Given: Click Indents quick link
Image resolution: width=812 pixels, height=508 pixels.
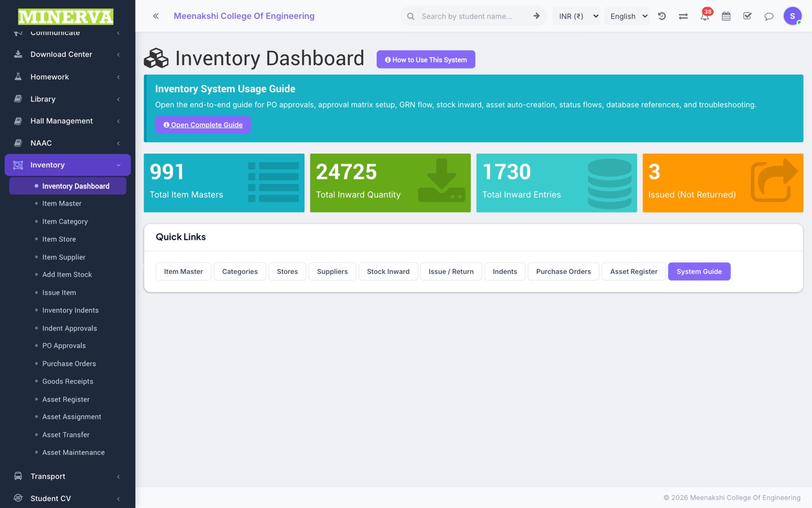Looking at the screenshot, I should click(505, 271).
